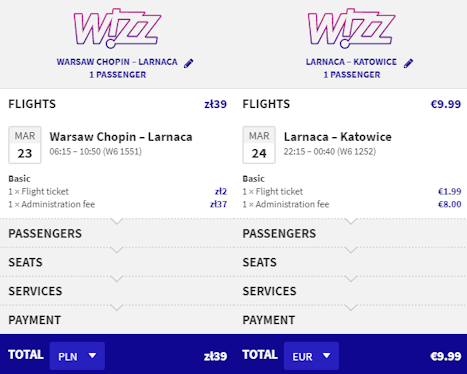Screen dimensions: 467x374
Task: Click the edit pencil beside Larnaca – Katowice
Action: (408, 63)
